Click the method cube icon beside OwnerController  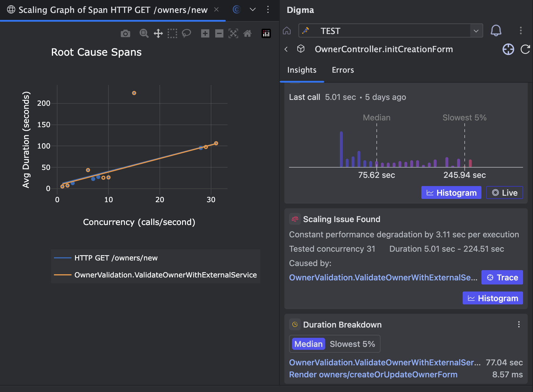point(301,49)
